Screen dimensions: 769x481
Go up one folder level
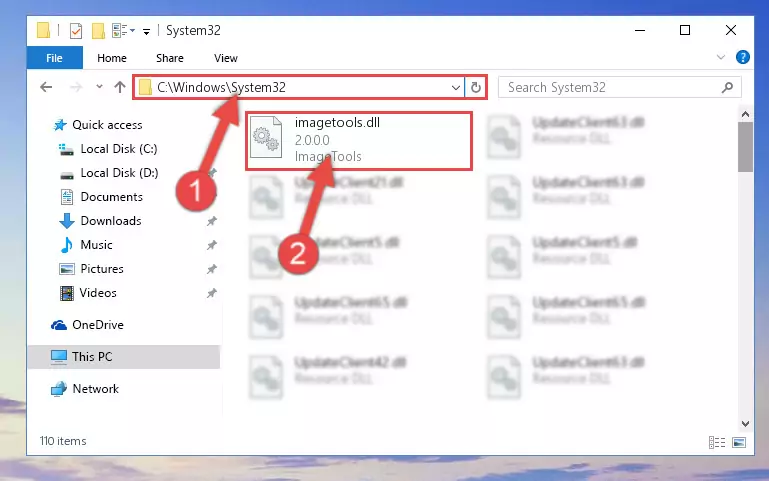coord(120,87)
